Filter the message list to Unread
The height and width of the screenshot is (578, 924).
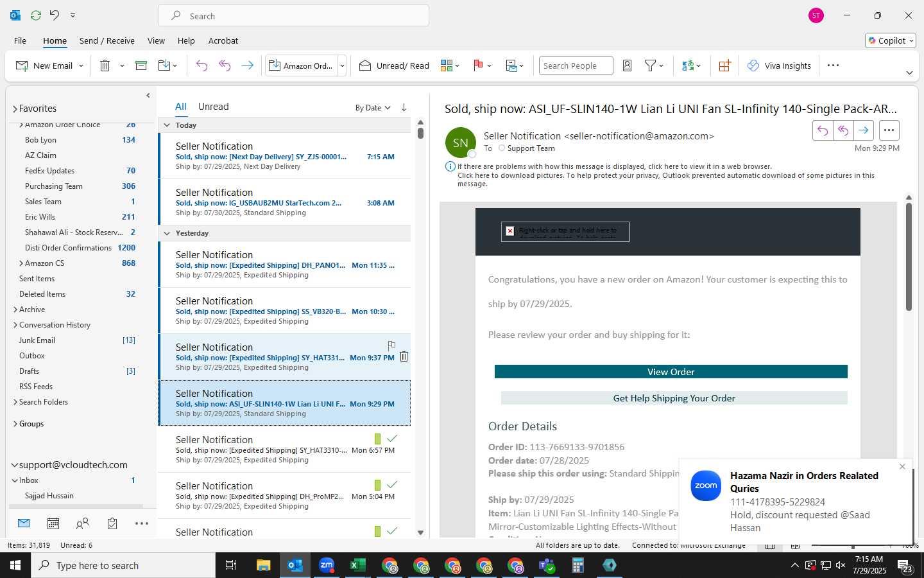click(214, 107)
